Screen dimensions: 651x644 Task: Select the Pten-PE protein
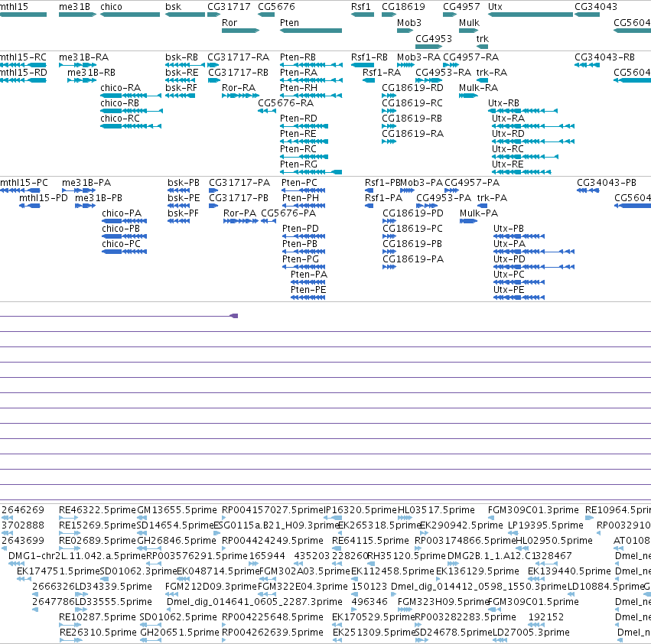[308, 298]
